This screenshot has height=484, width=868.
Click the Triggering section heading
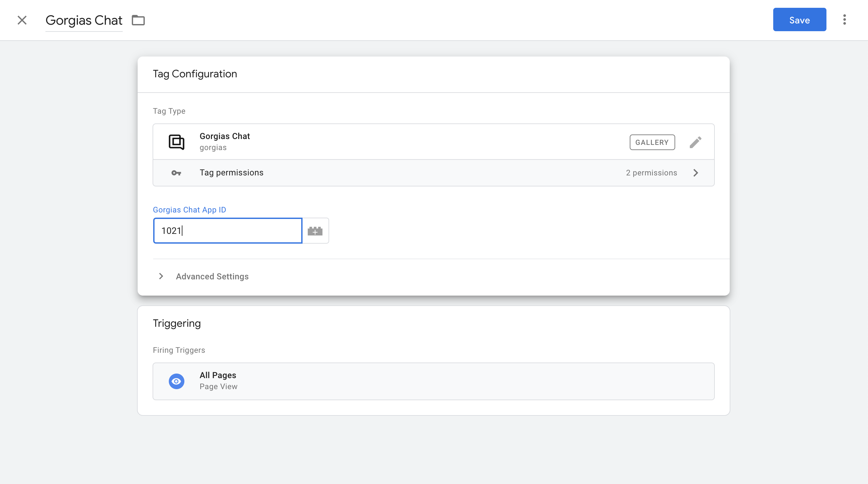tap(177, 323)
